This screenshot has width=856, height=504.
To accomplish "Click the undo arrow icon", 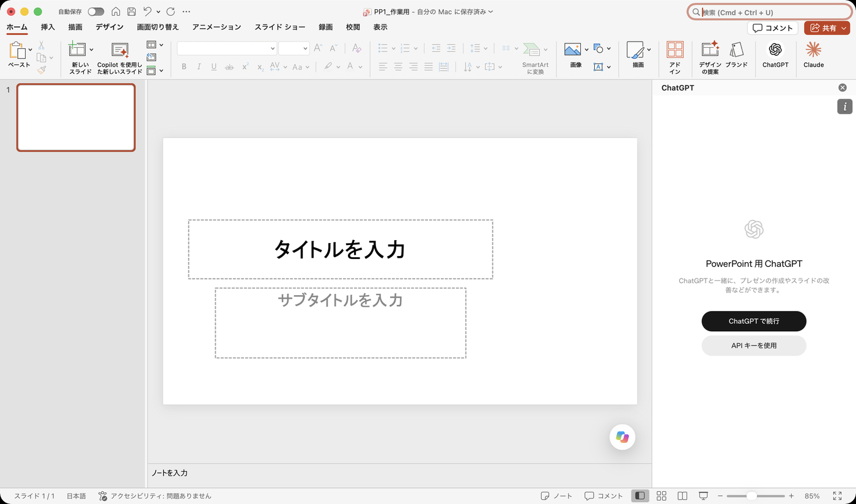I will pyautogui.click(x=147, y=12).
